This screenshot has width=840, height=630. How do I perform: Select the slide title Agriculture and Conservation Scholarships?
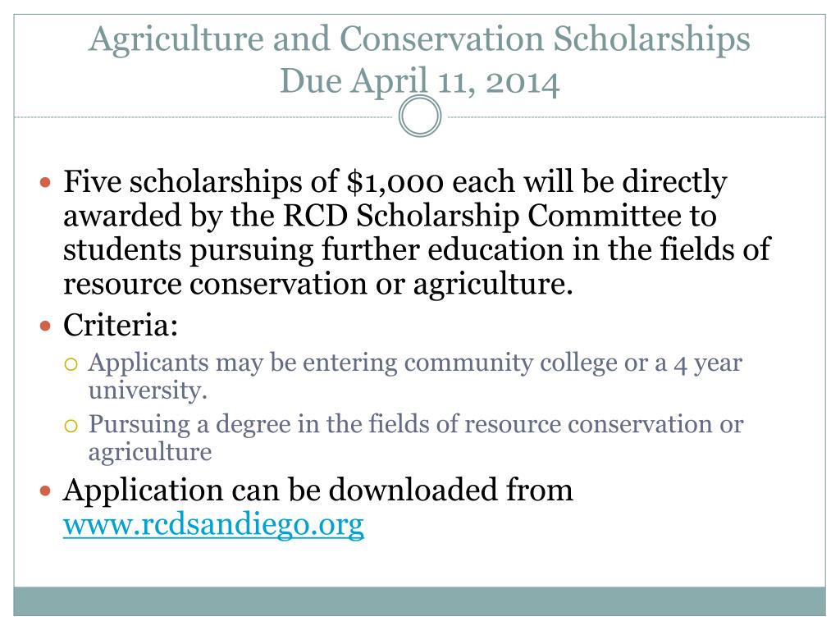419,40
